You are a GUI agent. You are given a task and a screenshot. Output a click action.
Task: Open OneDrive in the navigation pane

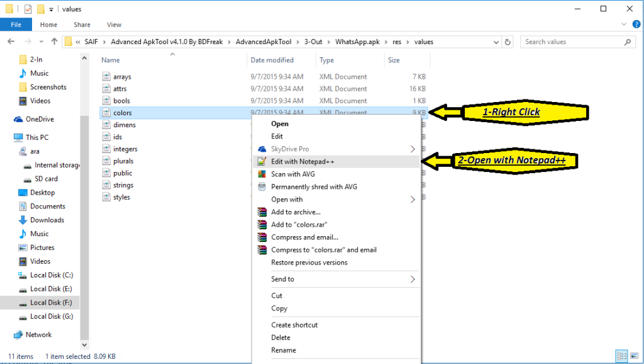coord(40,119)
